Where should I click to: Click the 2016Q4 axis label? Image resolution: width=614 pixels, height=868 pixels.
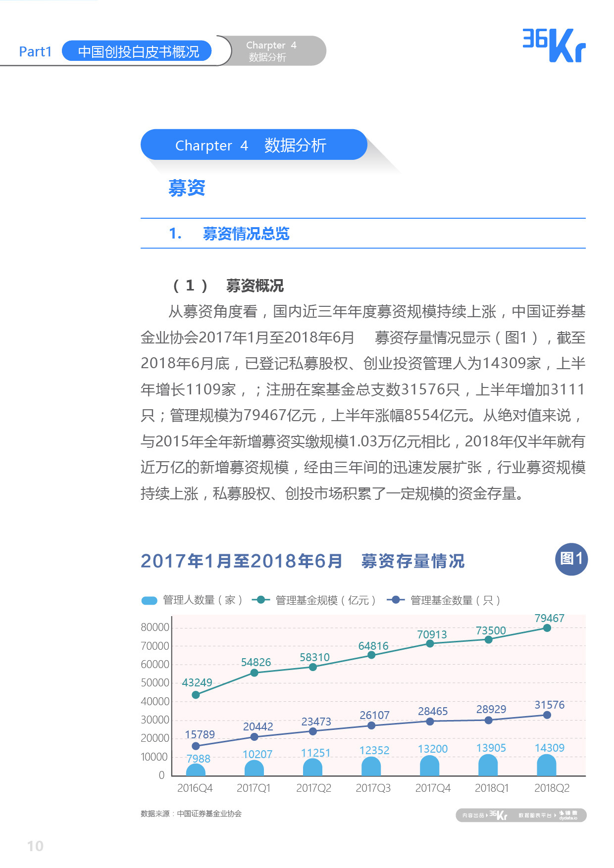click(195, 788)
